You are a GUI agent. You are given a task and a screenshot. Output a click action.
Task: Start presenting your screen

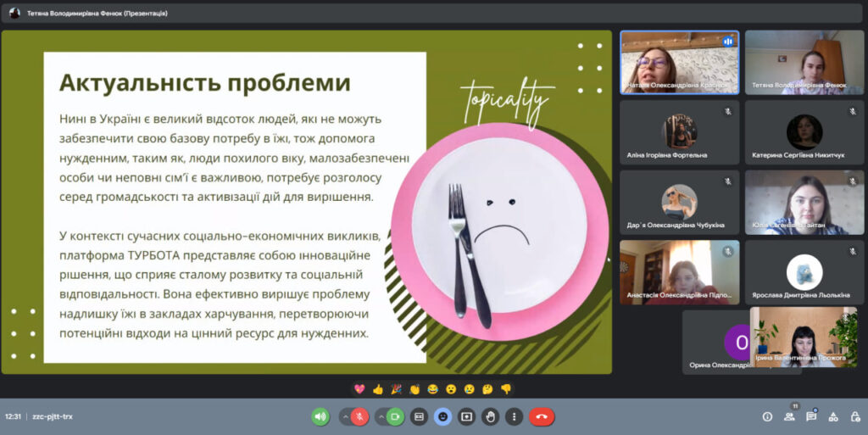click(x=466, y=416)
